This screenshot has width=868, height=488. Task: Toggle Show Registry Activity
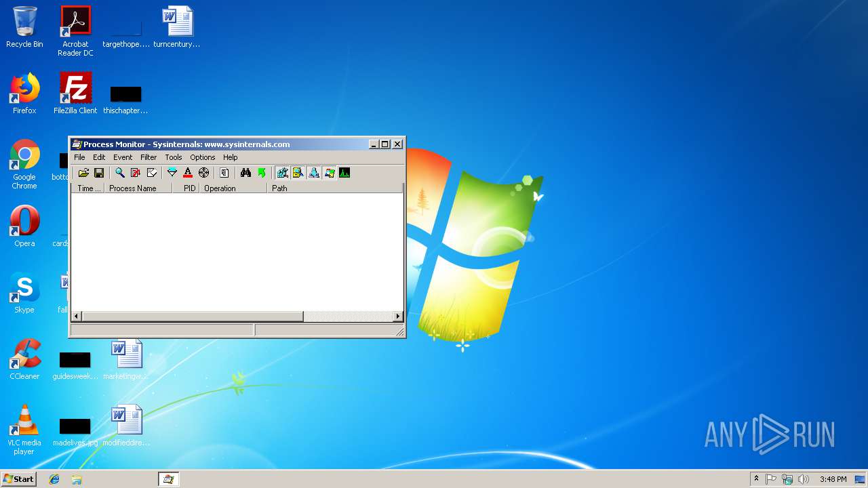(282, 173)
